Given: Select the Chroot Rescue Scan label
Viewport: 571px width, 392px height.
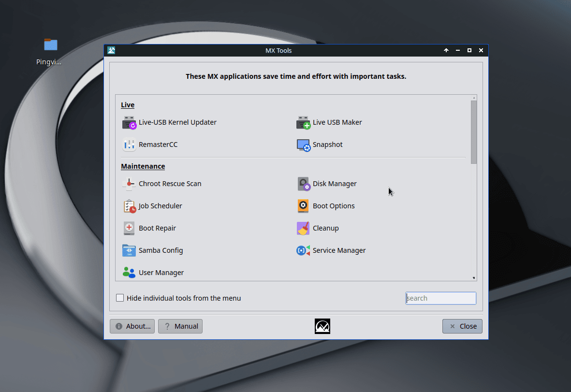Looking at the screenshot, I should [170, 184].
